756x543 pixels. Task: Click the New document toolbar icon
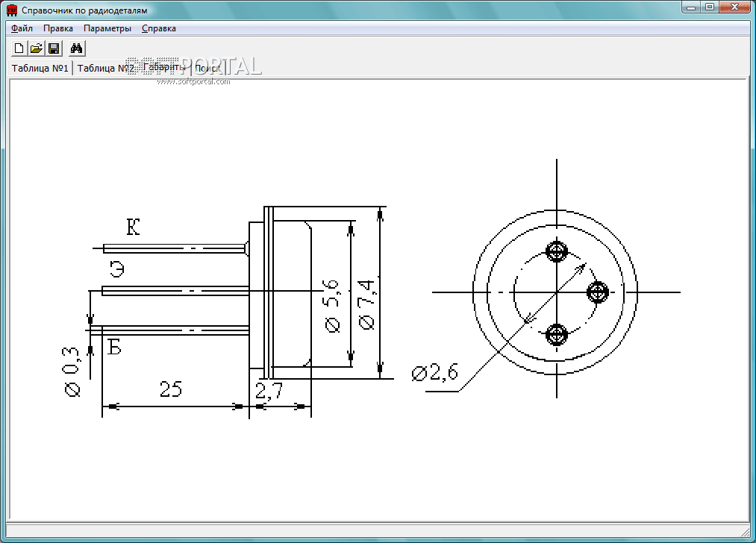(x=19, y=48)
